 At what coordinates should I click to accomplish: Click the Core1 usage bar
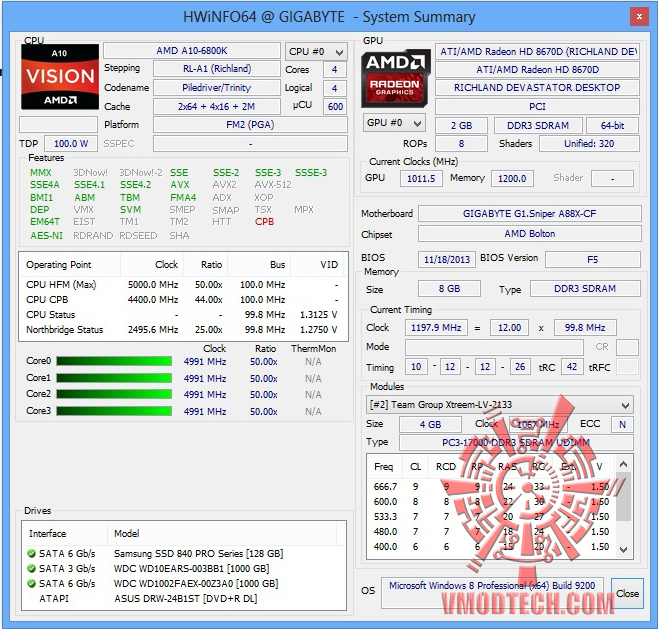point(114,378)
